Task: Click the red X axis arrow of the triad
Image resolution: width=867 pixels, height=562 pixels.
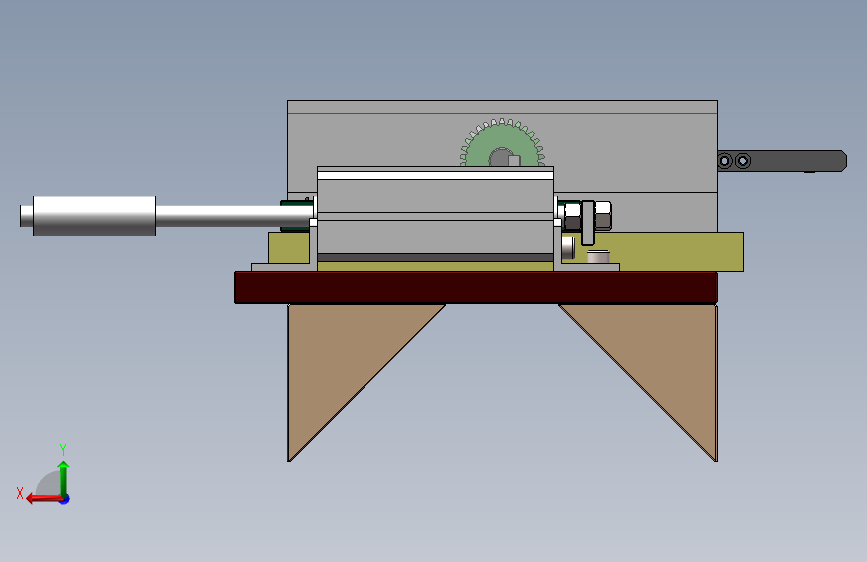Action: [x=43, y=499]
